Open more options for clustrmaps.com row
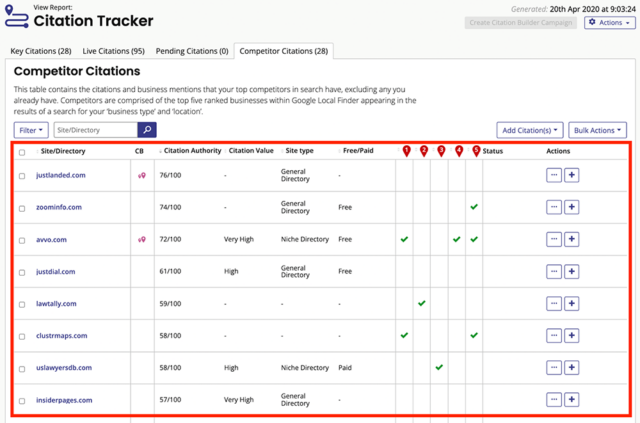This screenshot has height=423, width=640. [x=554, y=336]
